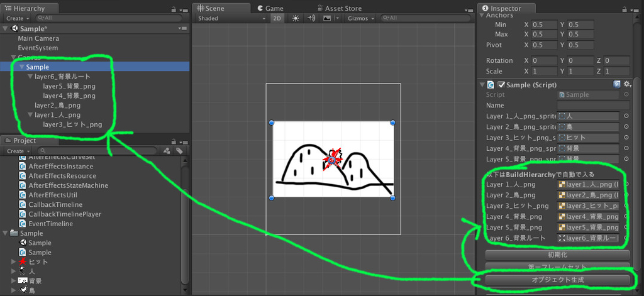Screen dimensions: 644x296
Task: Collapse the layer6_背景ルート node
Action: click(x=30, y=77)
